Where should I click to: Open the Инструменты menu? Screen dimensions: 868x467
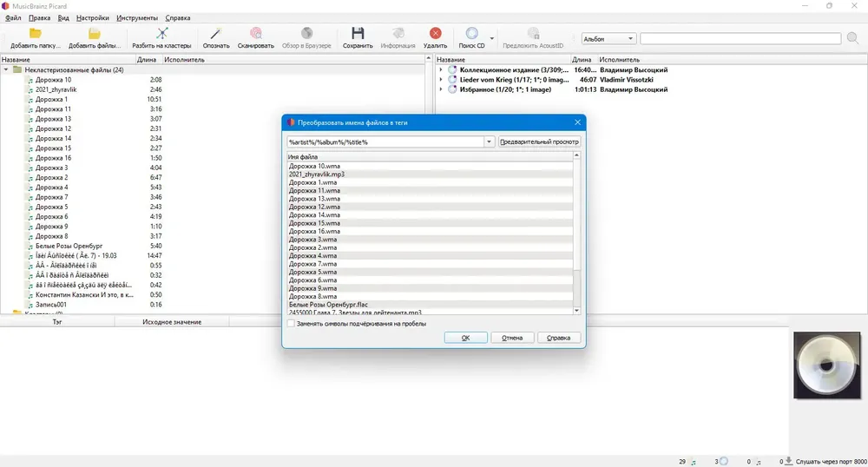click(137, 17)
